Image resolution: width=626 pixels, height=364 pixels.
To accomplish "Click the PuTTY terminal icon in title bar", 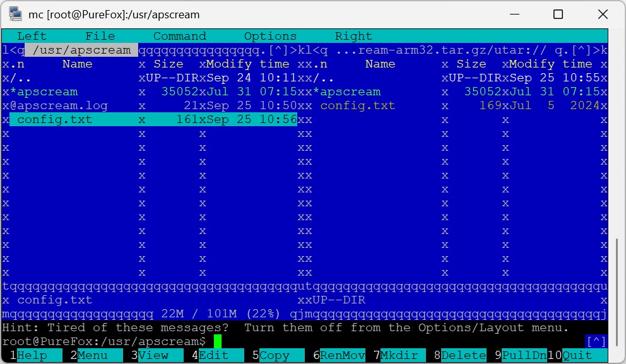I will (14, 14).
